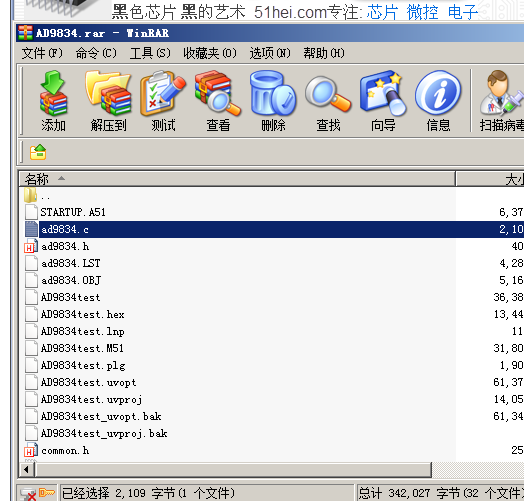Click the 测试 (Test) clipboard icon
Viewport: 524px width, 501px height.
coord(163,93)
